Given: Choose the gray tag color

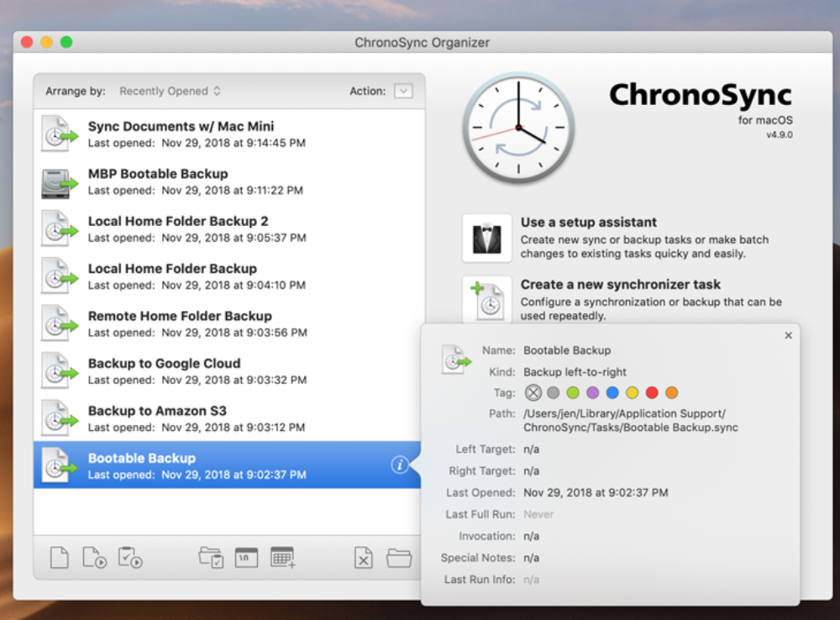Looking at the screenshot, I should [x=554, y=393].
